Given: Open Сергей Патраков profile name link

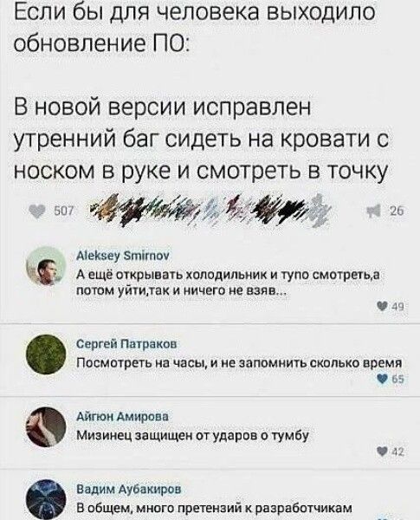Looking at the screenshot, I should [126, 344].
